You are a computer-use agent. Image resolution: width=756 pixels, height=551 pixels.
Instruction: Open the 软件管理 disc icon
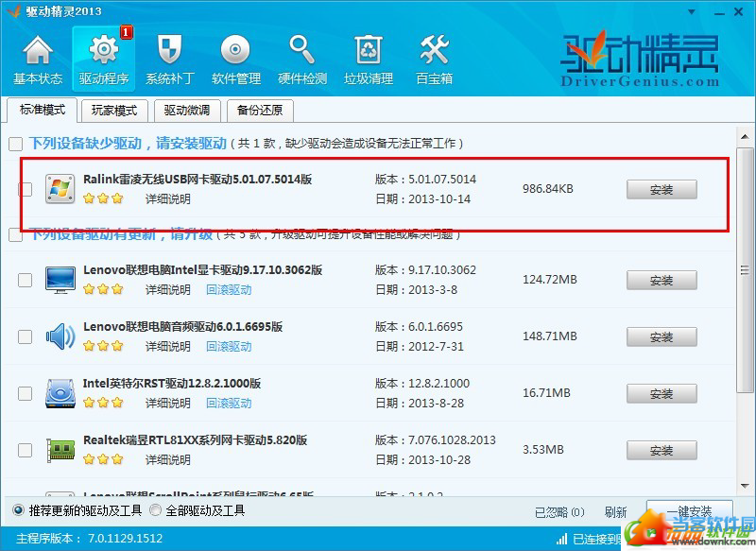tap(235, 50)
